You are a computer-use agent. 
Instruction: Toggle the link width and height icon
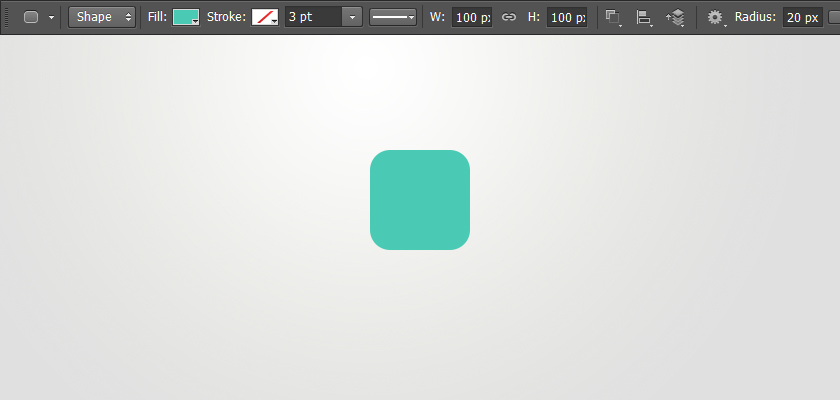(x=509, y=17)
